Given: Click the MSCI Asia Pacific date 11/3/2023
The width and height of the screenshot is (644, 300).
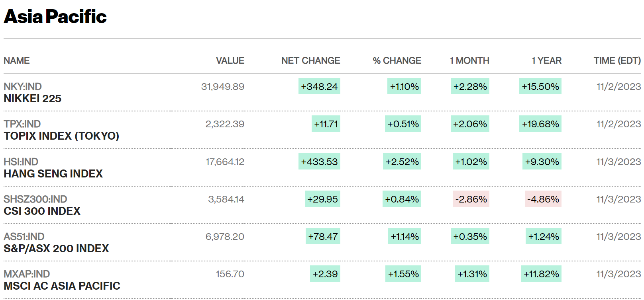Looking at the screenshot, I should pyautogui.click(x=618, y=274).
